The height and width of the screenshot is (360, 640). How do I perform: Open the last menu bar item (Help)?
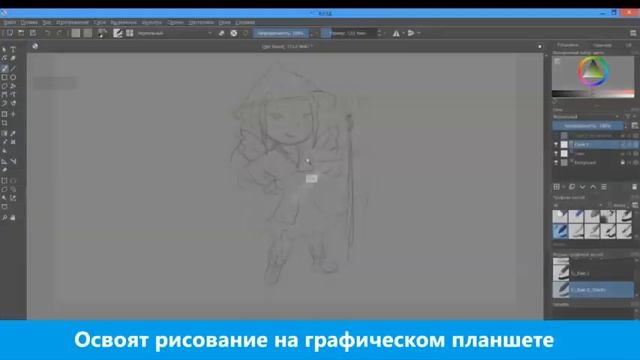point(245,22)
